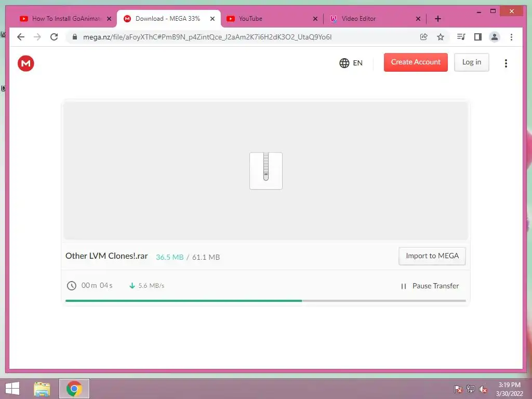Click the muted volume tray icon

483,389
